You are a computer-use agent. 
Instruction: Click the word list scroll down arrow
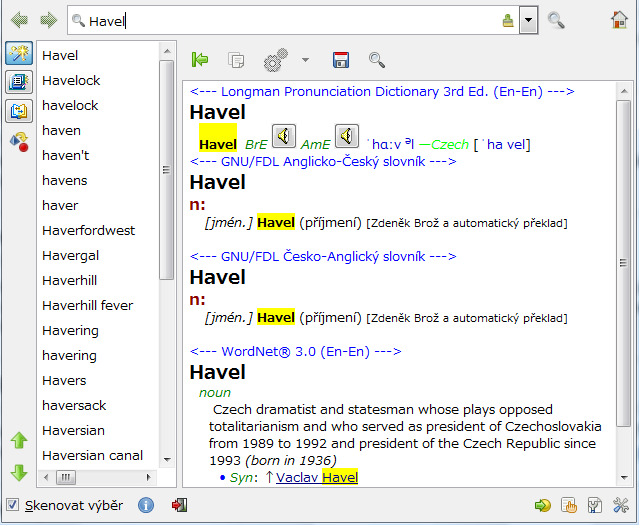click(167, 460)
